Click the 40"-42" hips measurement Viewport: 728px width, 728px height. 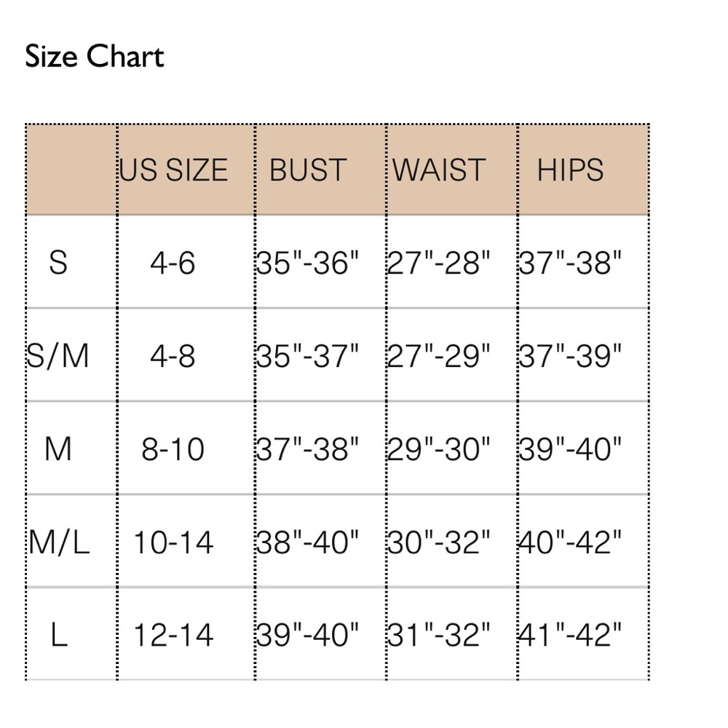point(570,542)
